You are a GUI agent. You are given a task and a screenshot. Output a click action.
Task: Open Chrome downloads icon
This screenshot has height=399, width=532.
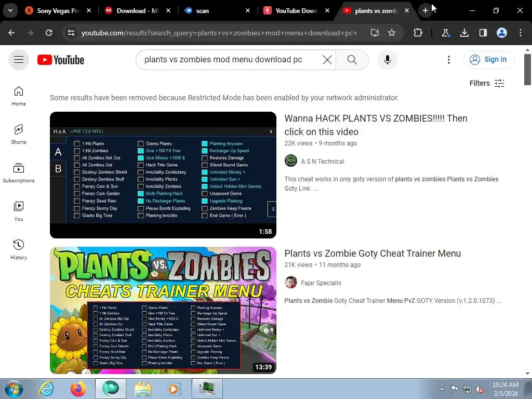[x=464, y=33]
